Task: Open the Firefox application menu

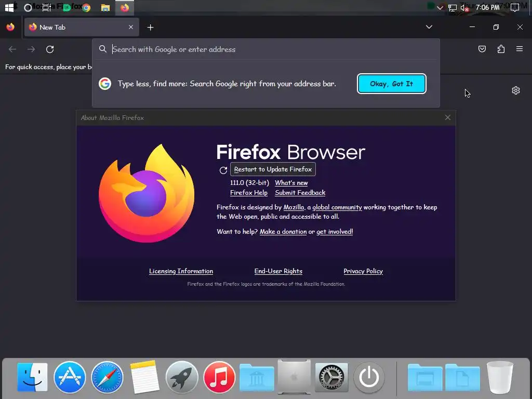Action: click(520, 49)
